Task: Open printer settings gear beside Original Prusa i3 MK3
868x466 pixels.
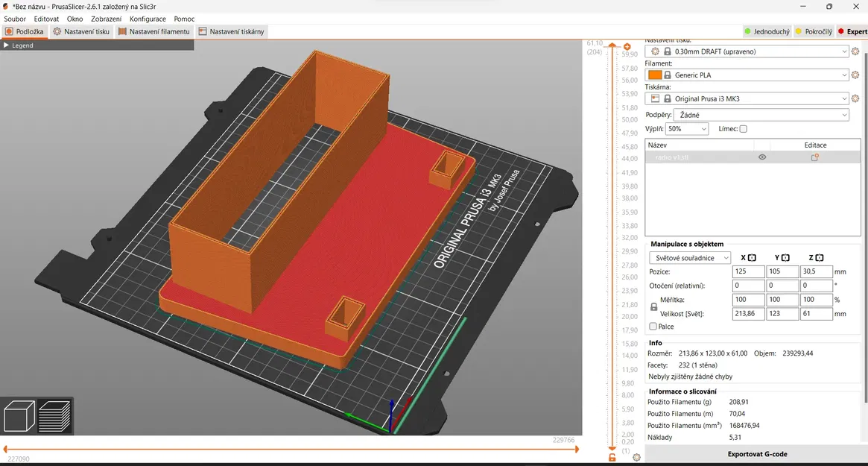Action: [x=855, y=98]
